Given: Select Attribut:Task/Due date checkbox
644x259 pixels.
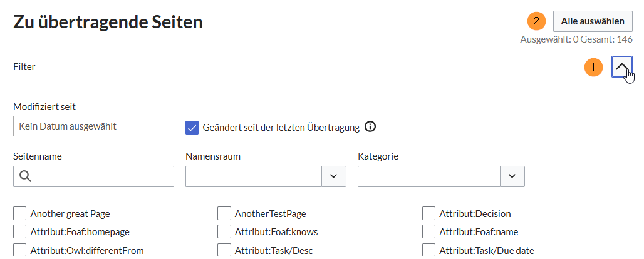Looking at the screenshot, I should tap(429, 250).
